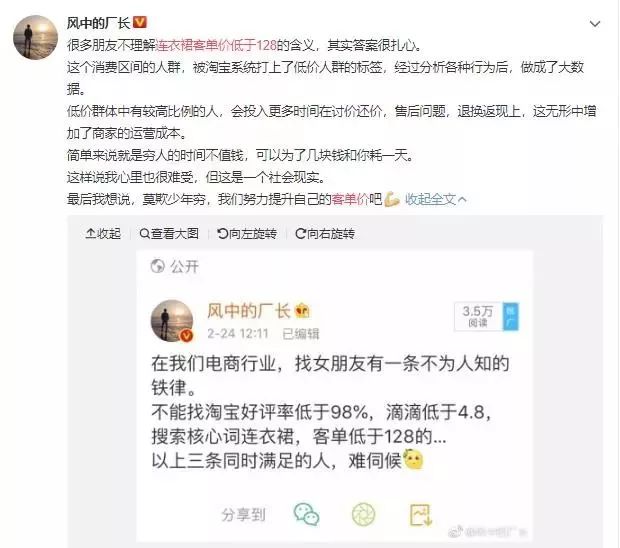Click the 客单价 highlighted keyword link

click(350, 199)
